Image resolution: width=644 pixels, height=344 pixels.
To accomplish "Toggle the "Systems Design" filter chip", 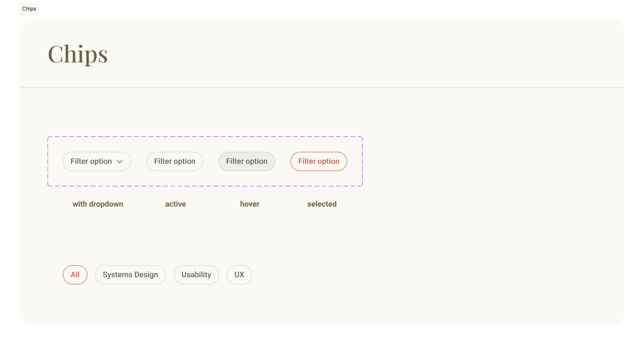I will click(x=130, y=274).
